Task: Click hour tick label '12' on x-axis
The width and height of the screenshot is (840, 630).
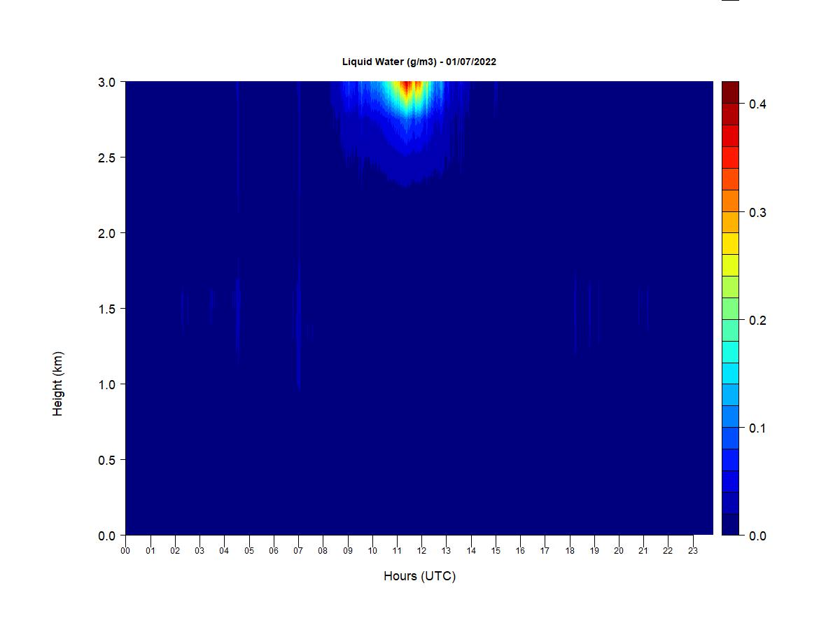Action: pos(421,551)
